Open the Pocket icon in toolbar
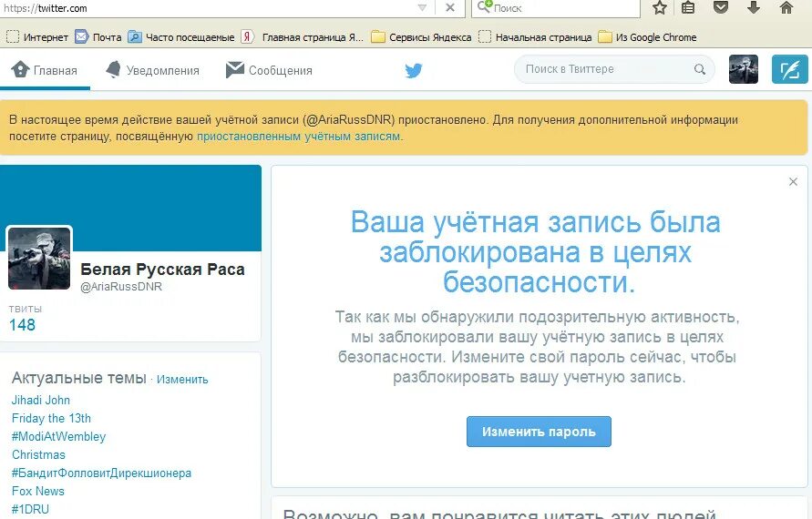Screen dimensions: 812x519 pyautogui.click(x=721, y=7)
